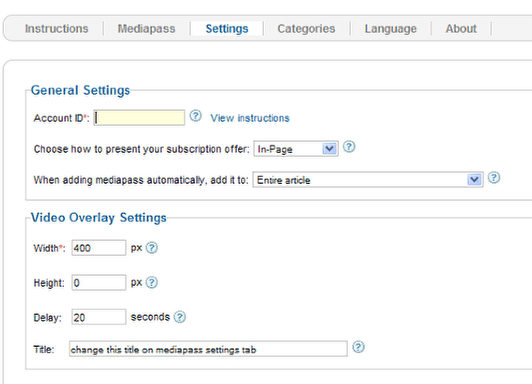The height and width of the screenshot is (384, 532).
Task: Open help icon next to Delay seconds
Action: click(180, 317)
